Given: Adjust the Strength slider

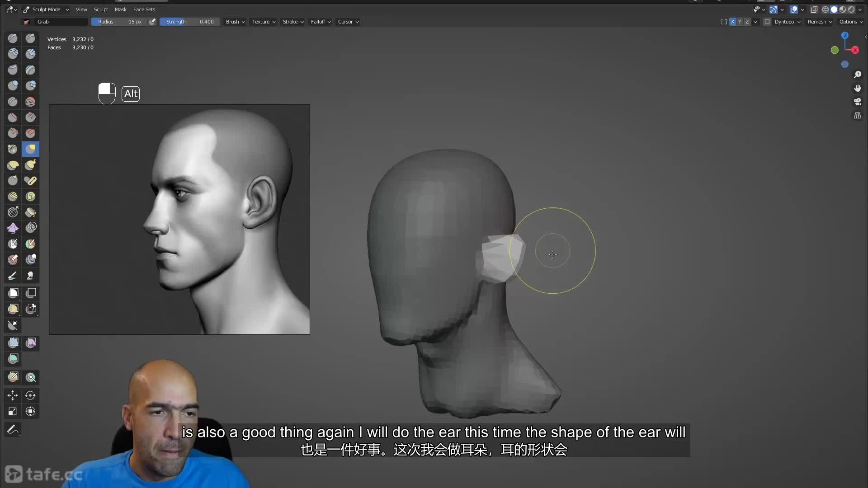Looking at the screenshot, I should pos(189,22).
